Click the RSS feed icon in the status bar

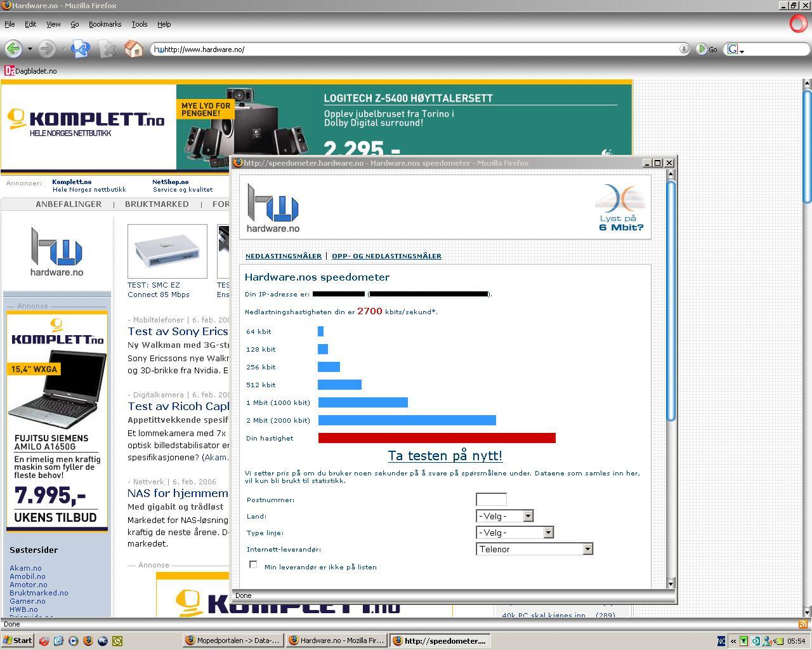tap(802, 624)
